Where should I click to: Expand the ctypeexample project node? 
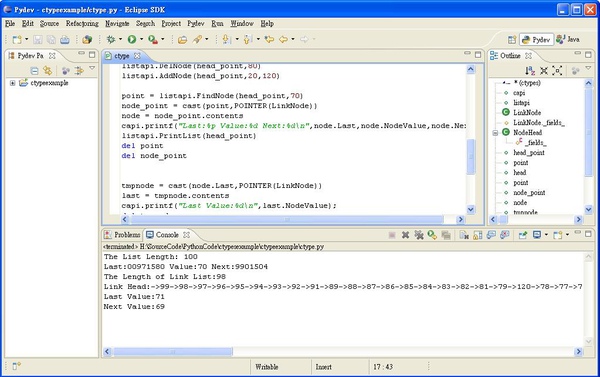[13, 83]
